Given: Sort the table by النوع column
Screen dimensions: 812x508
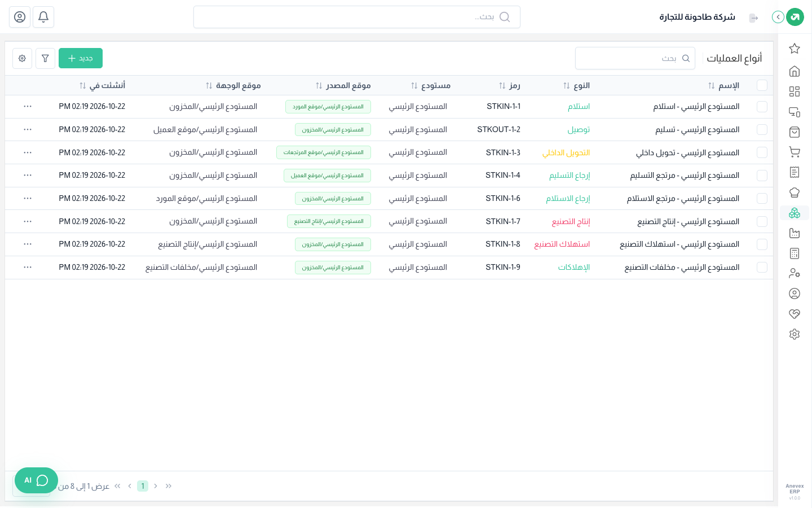Looking at the screenshot, I should 567,86.
